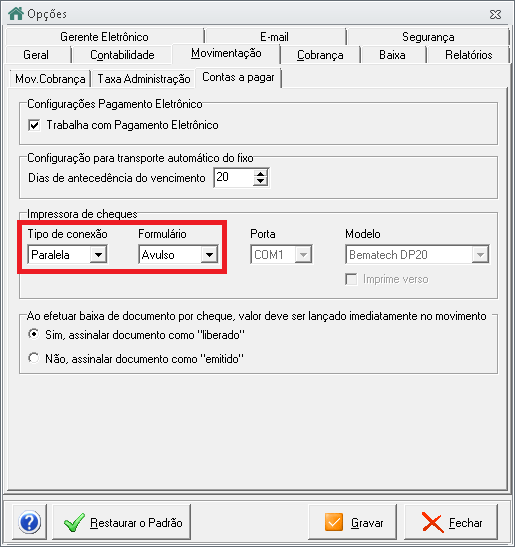Open the Taxa Administração sub-tab
Screen dimensions: 515x547
(144, 79)
